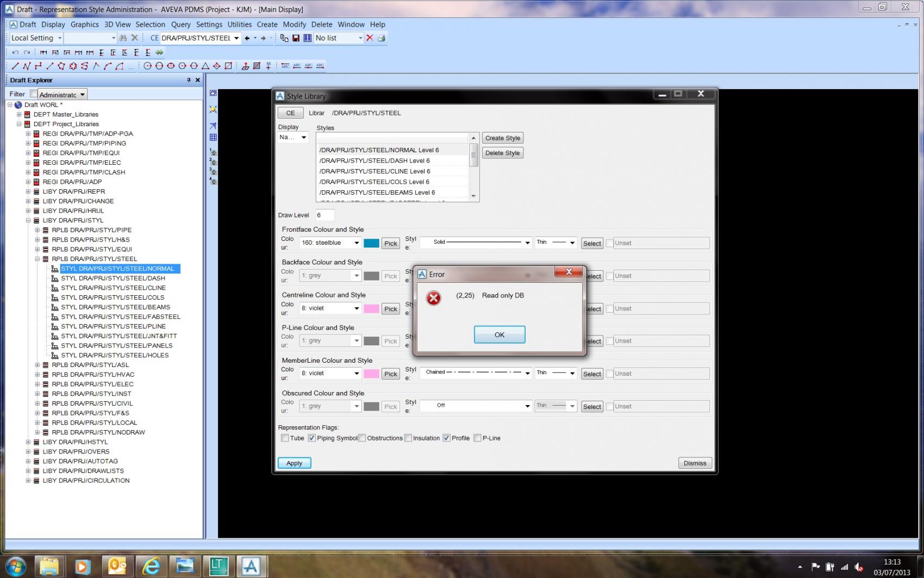Image resolution: width=924 pixels, height=578 pixels.
Task: Open the Chained line style dropdown
Action: coord(527,374)
